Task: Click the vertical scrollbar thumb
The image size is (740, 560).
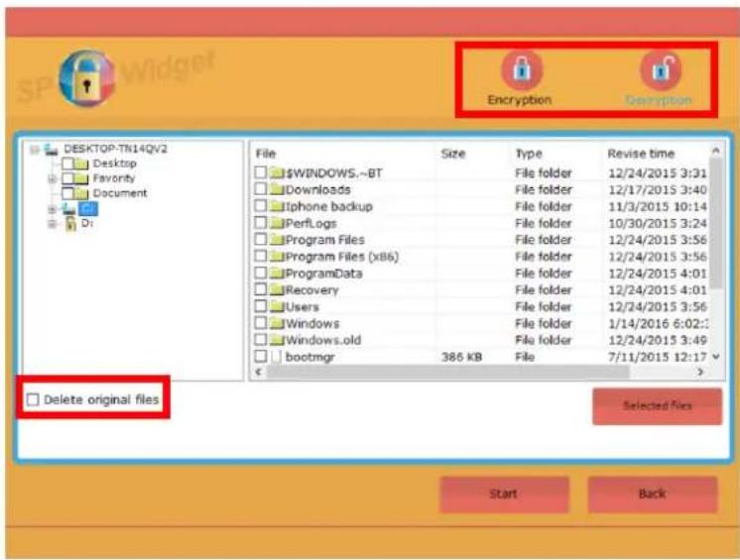Action: click(716, 223)
